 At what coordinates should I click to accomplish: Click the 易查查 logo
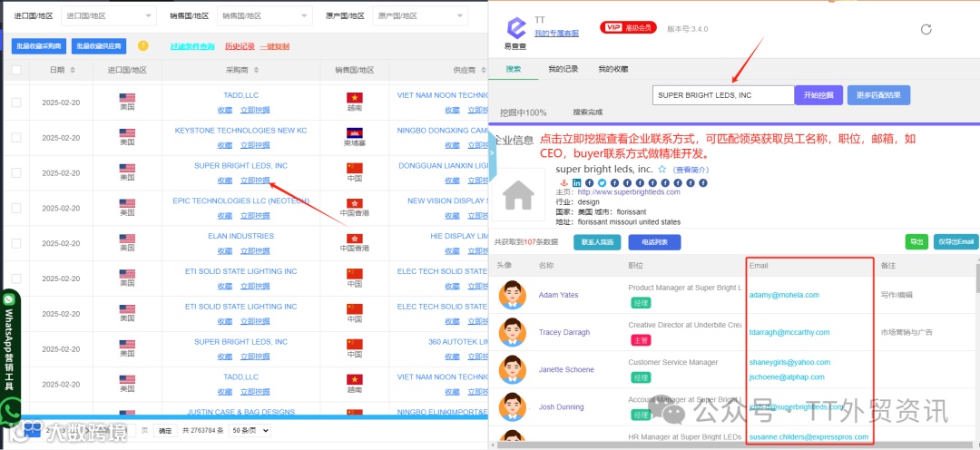(516, 34)
